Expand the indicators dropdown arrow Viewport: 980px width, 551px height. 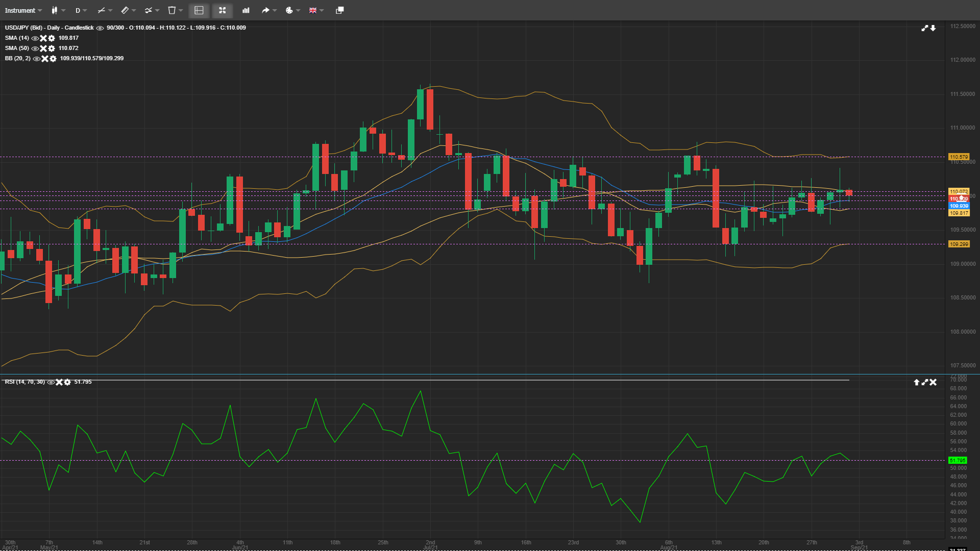click(x=157, y=10)
